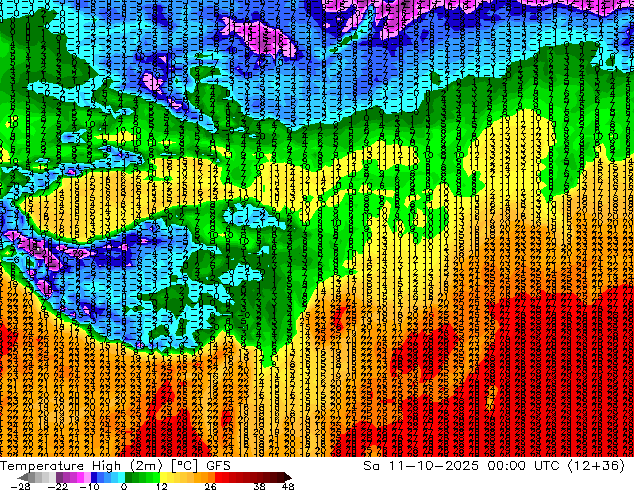Viewport: 634px width, 490px height.
Task: Click the magenta segment of the color scale
Action: click(x=80, y=477)
